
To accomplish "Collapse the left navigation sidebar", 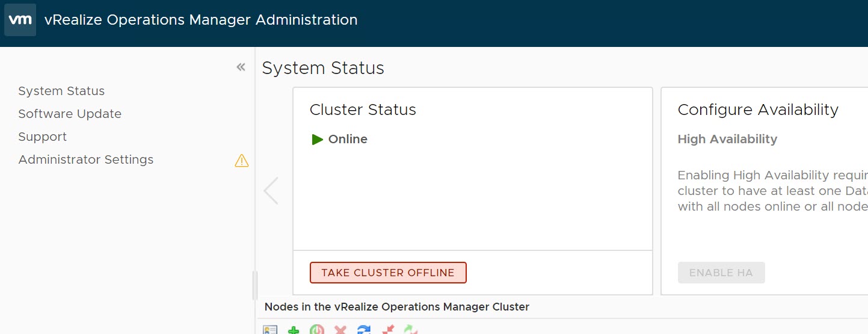I will (x=241, y=67).
